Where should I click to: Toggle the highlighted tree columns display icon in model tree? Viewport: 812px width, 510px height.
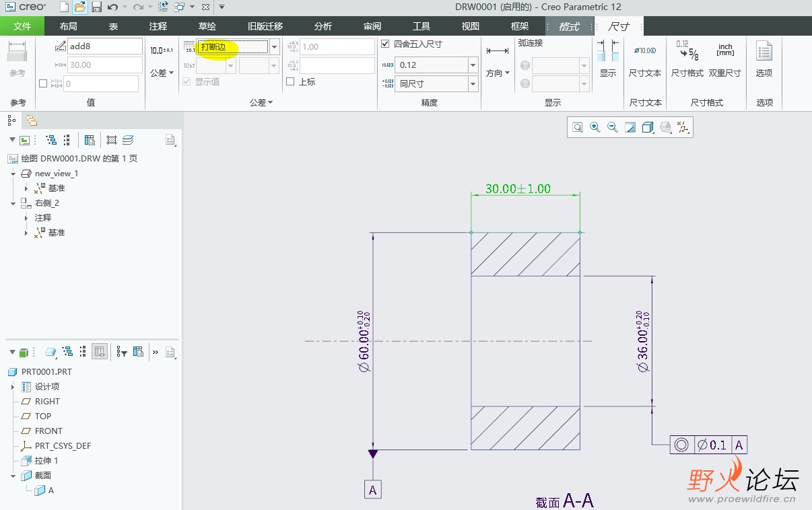pyautogui.click(x=100, y=351)
